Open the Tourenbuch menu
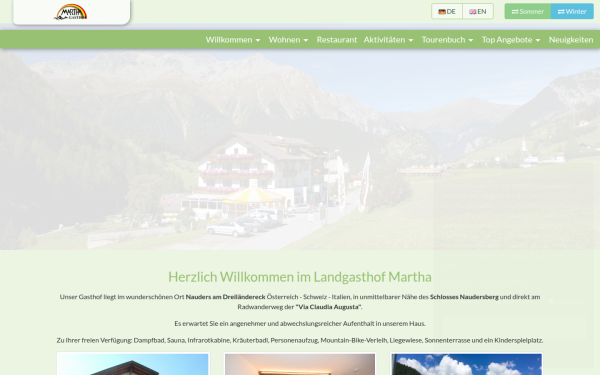 [x=447, y=40]
